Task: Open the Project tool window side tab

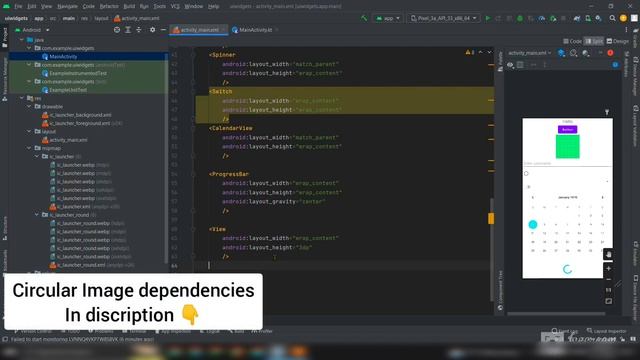Action: pyautogui.click(x=5, y=38)
